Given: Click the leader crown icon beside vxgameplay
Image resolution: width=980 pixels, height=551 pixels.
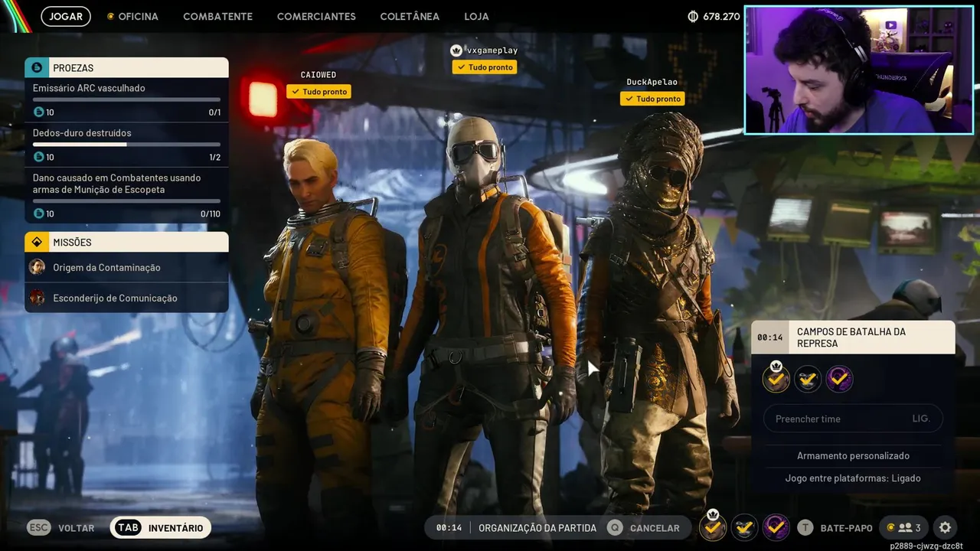Looking at the screenshot, I should [456, 51].
